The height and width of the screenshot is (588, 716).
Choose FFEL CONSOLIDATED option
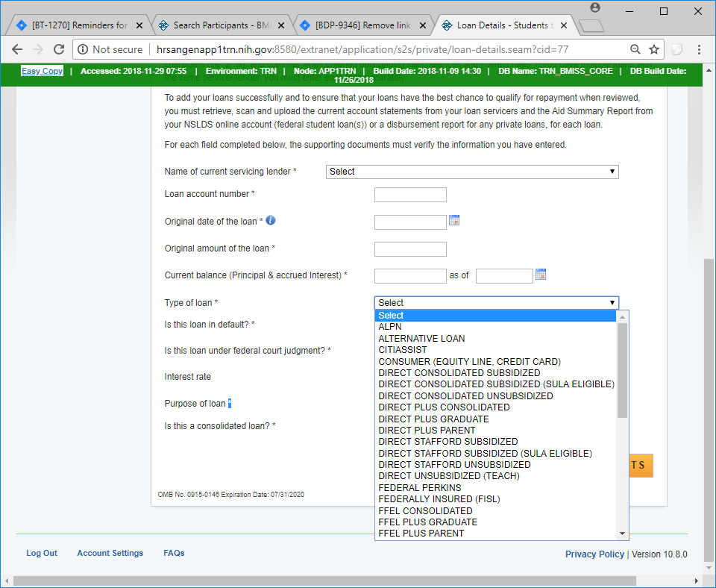[x=495, y=511]
